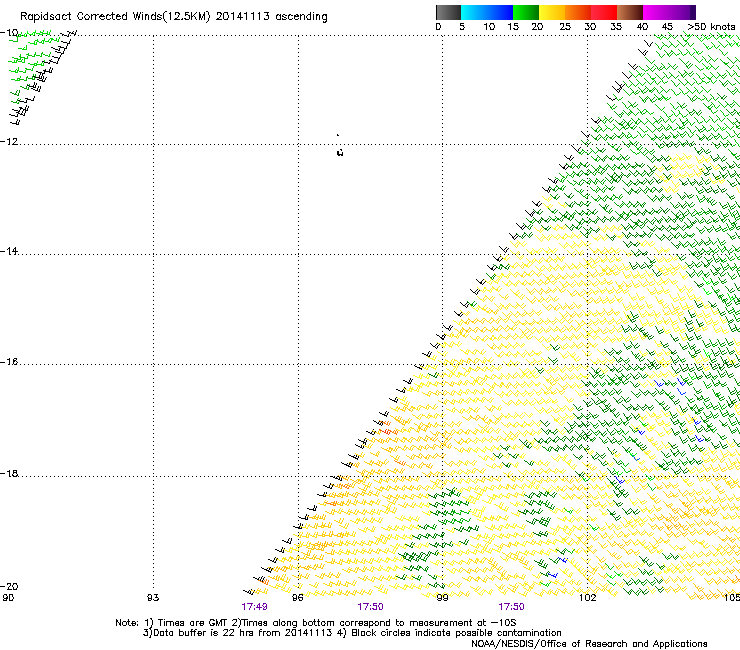Viewport: 740px width, 650px height.
Task: Click the cyan 5-10 knots legend color
Action: (474, 12)
